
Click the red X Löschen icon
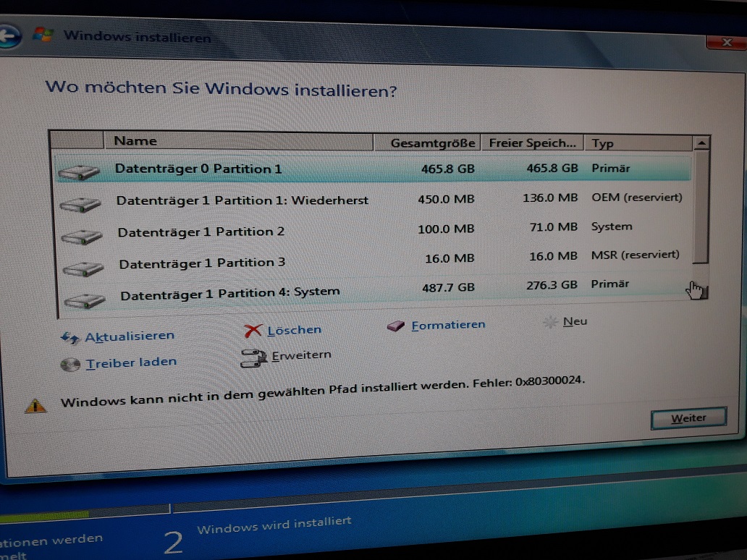(x=253, y=331)
